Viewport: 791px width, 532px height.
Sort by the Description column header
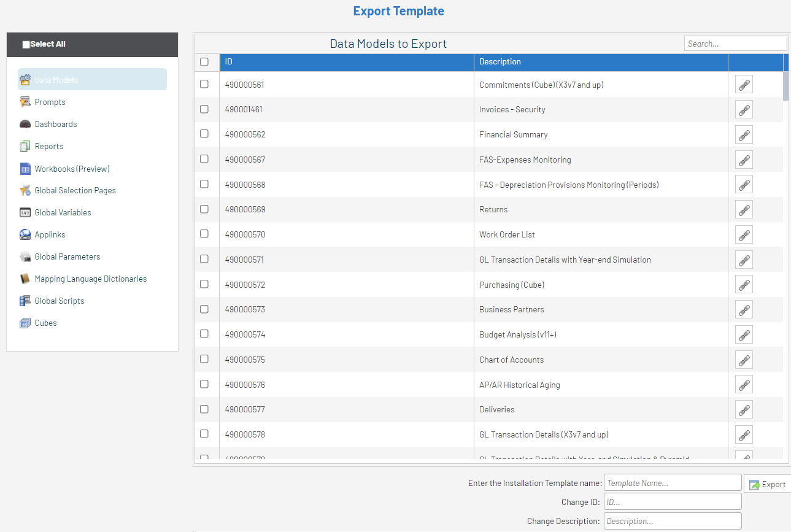pos(500,62)
